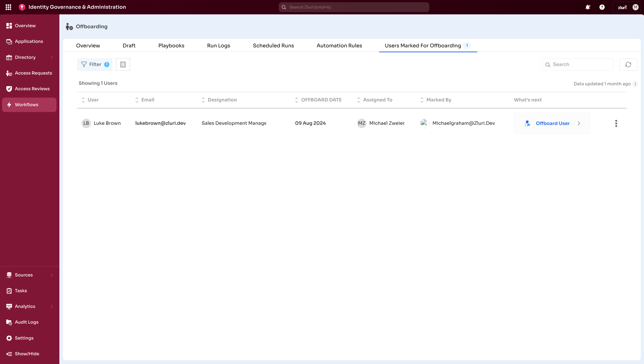Click the data updated info icon
Screen dimensions: 644x364
[x=635, y=84]
